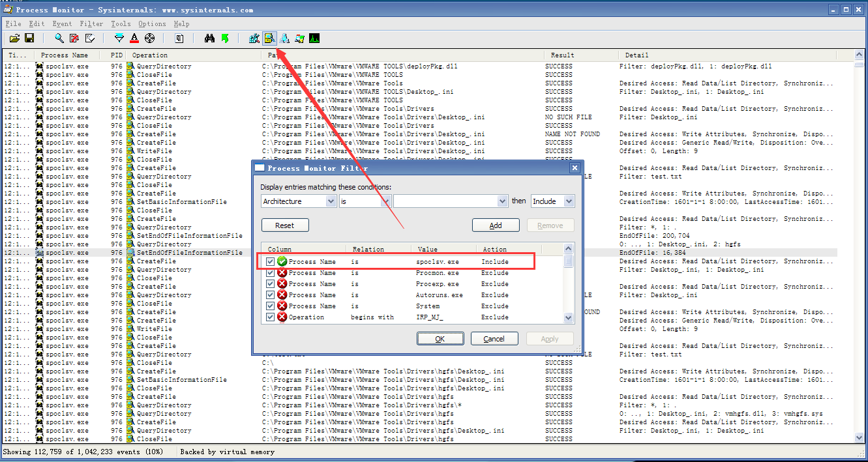Click the filter list scrollbar down arrow
The width and height of the screenshot is (868, 462).
click(569, 317)
